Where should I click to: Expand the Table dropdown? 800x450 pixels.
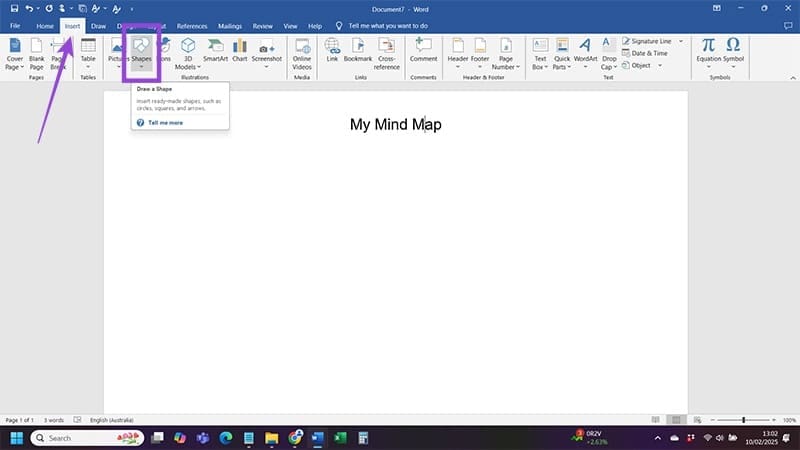[88, 67]
